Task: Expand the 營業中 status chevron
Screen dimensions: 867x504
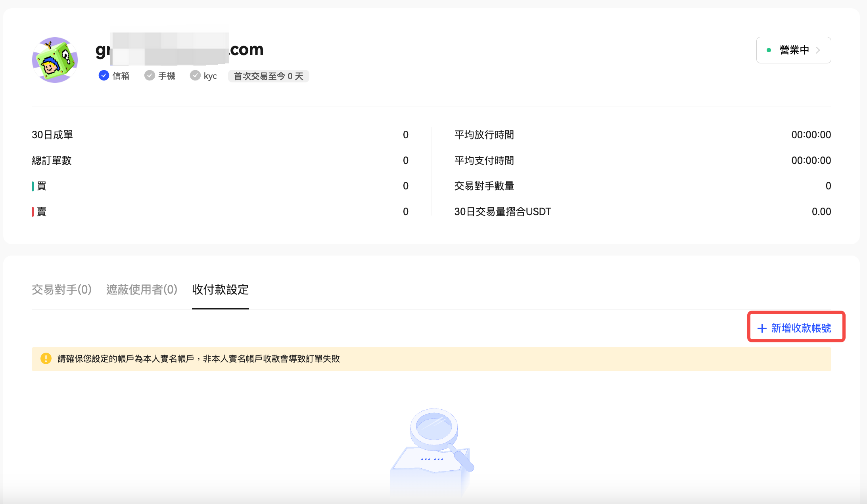Action: pos(818,50)
